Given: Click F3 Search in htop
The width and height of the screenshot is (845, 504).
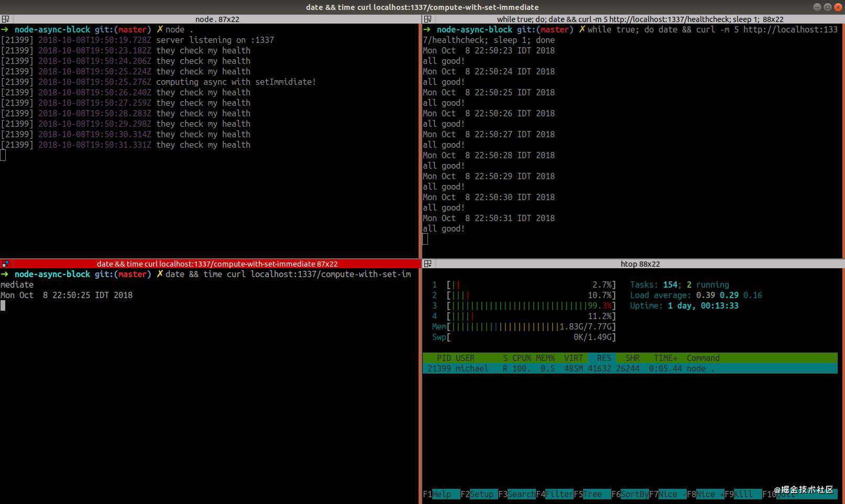Looking at the screenshot, I should click(517, 494).
